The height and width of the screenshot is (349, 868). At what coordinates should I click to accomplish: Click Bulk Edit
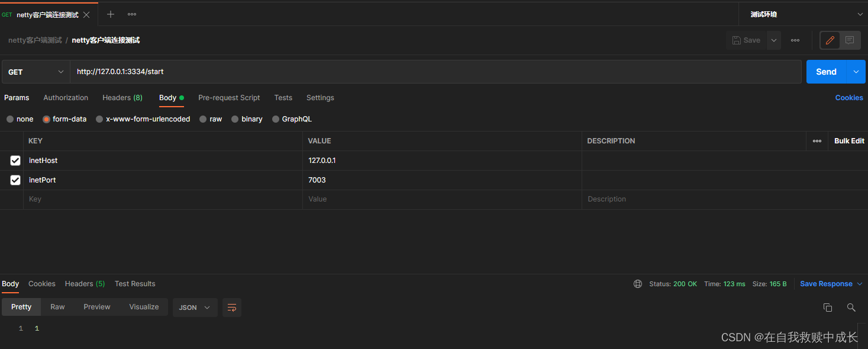coord(849,141)
